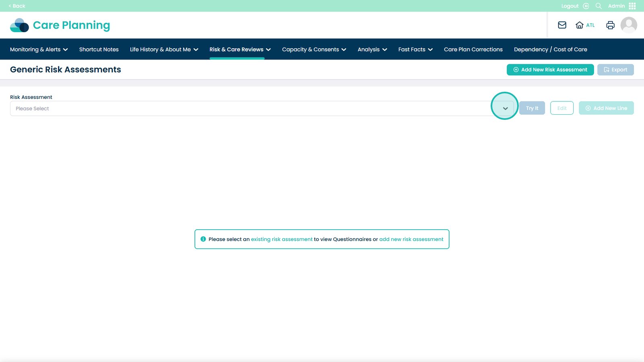This screenshot has height=362, width=644.
Task: Click the printer icon
Action: [610, 25]
